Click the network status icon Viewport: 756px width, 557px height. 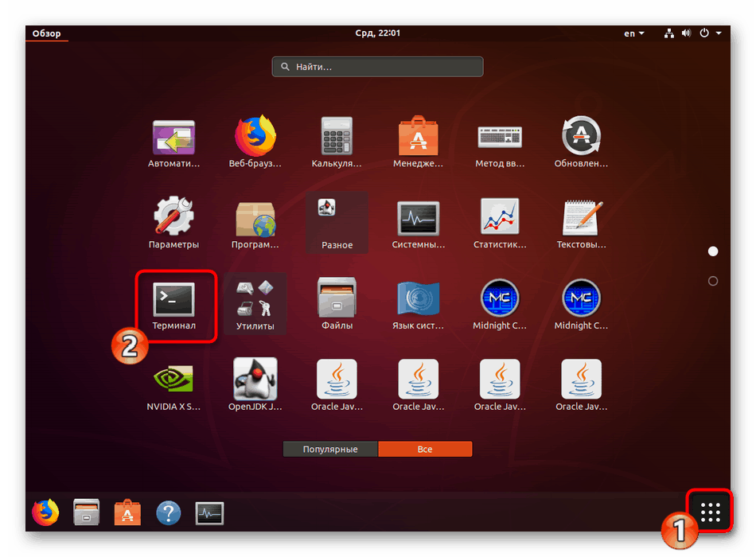click(668, 33)
